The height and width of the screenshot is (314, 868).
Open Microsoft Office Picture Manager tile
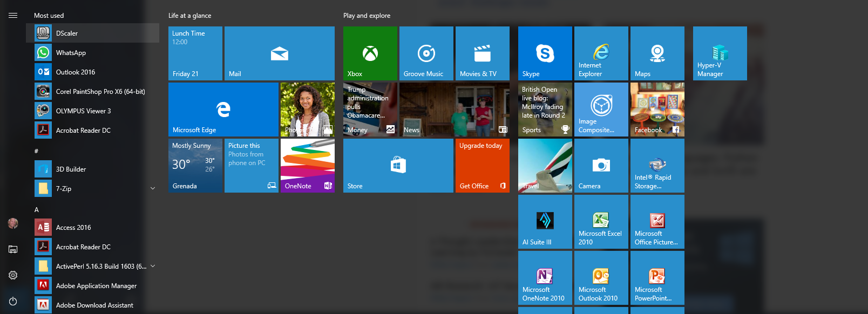(657, 222)
